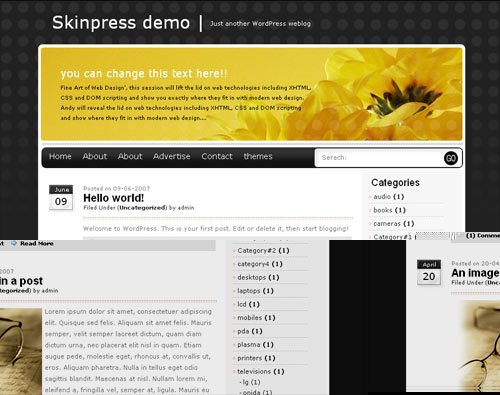Click the yellow flower banner image

pyautogui.click(x=252, y=94)
